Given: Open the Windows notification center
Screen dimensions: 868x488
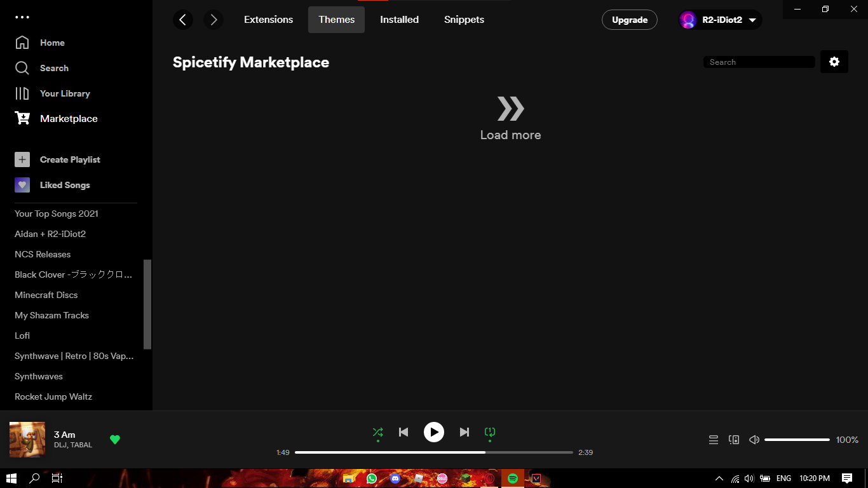Looking at the screenshot, I should (x=847, y=478).
